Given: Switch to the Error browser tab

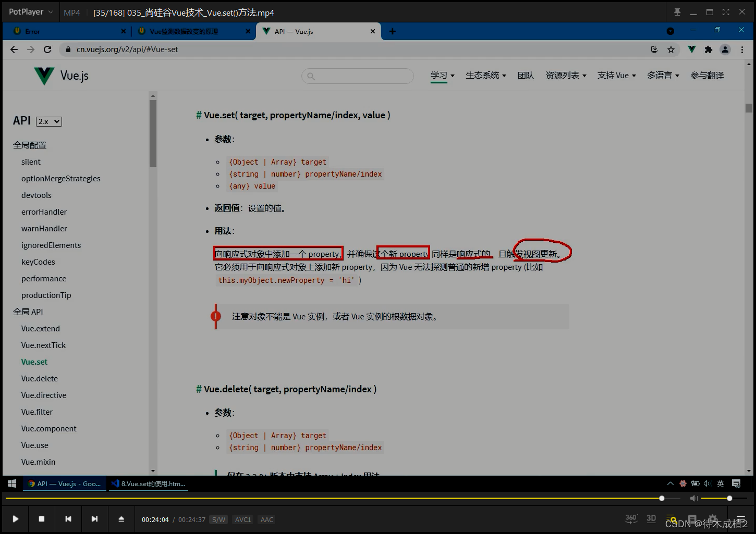Looking at the screenshot, I should point(67,31).
